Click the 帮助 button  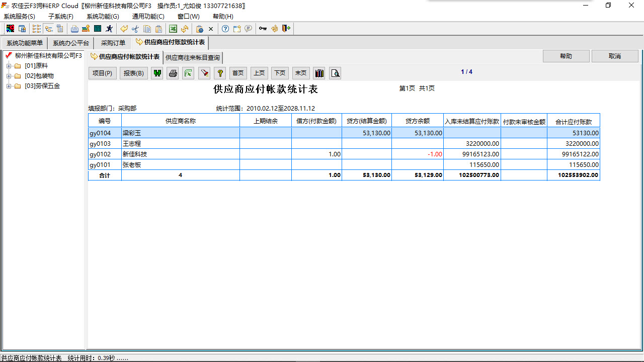(566, 55)
